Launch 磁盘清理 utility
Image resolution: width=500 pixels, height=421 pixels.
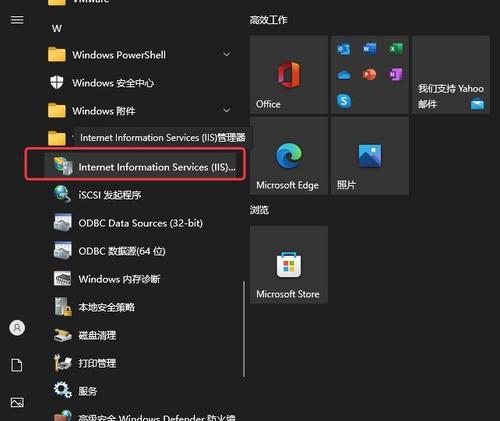click(140, 335)
